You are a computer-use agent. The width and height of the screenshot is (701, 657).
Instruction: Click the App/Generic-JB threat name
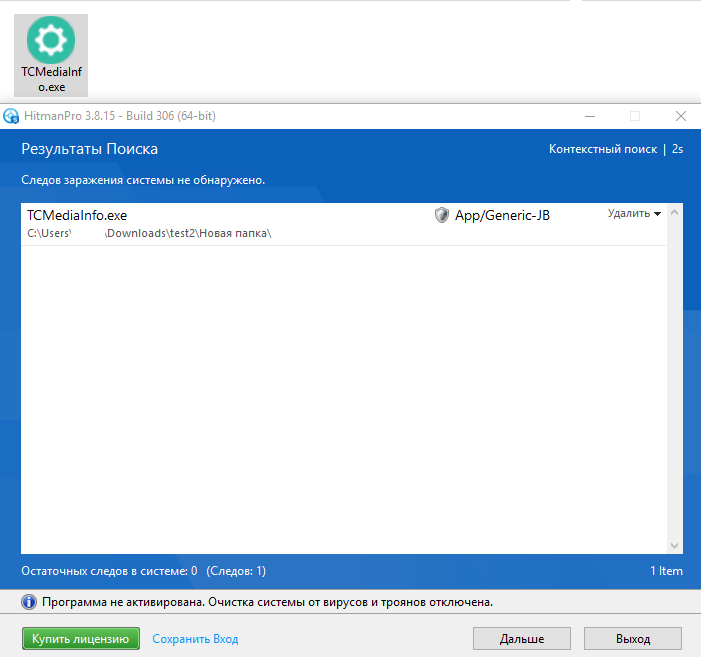pos(503,215)
